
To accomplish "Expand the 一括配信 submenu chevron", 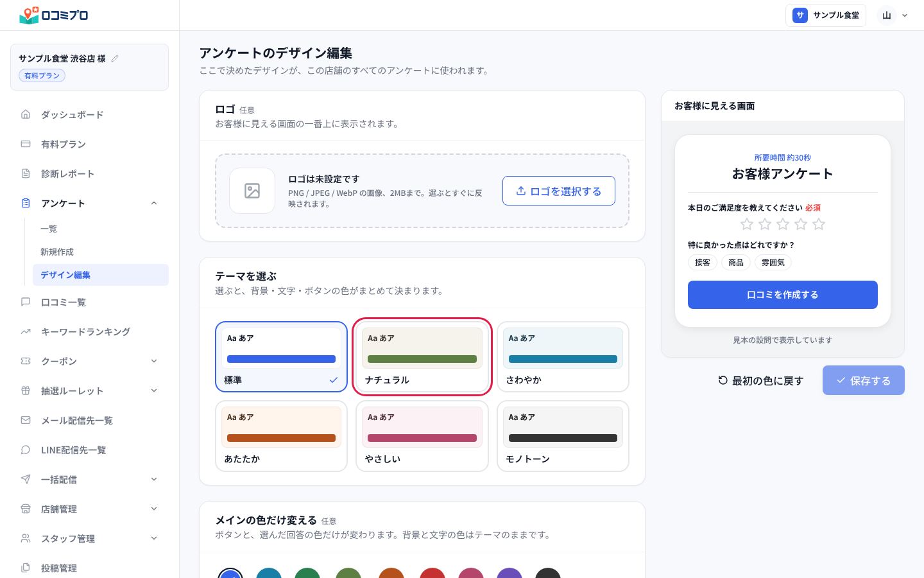I will click(x=154, y=479).
